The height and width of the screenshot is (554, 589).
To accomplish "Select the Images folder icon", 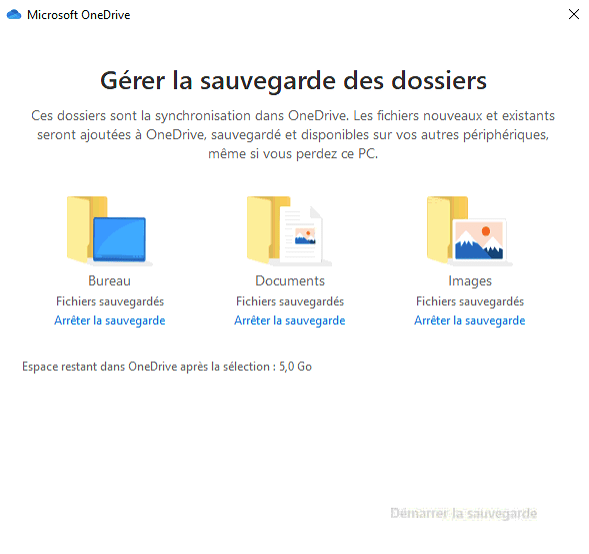I will [470, 230].
